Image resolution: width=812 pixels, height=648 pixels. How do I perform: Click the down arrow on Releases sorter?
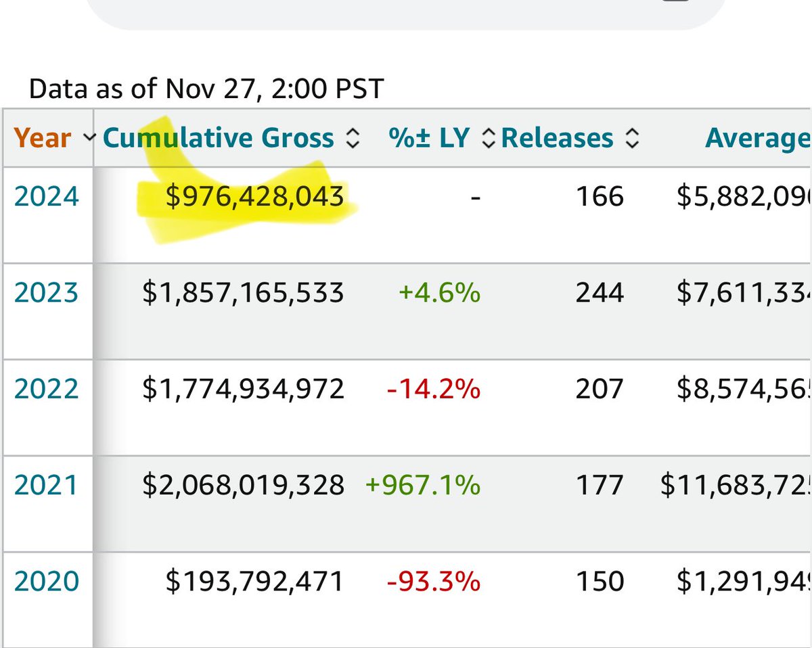coord(632,143)
